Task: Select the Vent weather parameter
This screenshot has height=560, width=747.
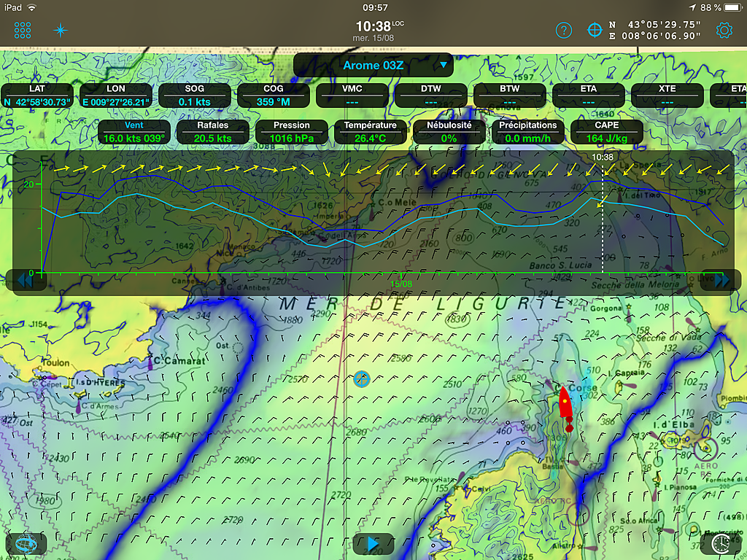Action: 134,132
